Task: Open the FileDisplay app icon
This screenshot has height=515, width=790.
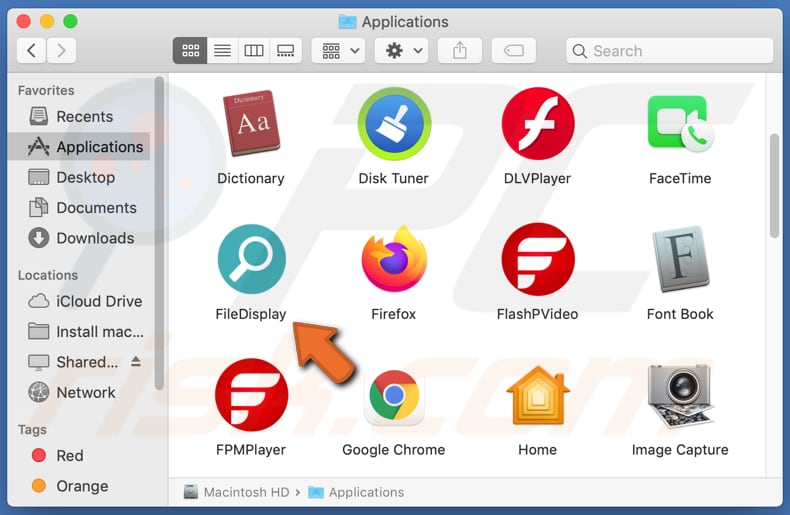Action: coord(251,260)
